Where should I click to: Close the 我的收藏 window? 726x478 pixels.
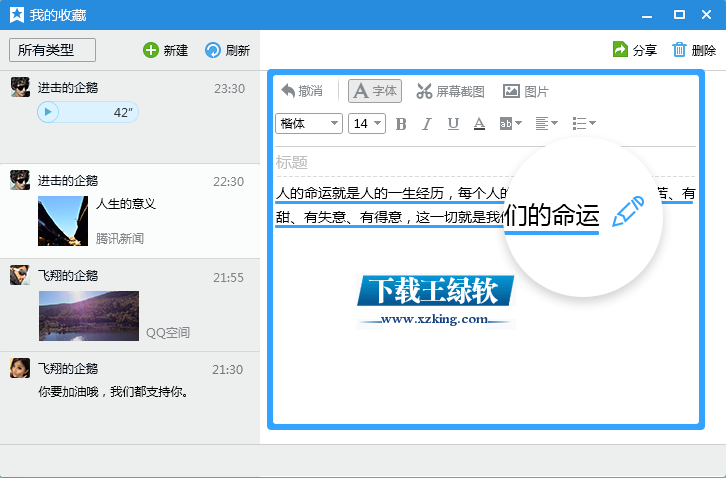707,15
